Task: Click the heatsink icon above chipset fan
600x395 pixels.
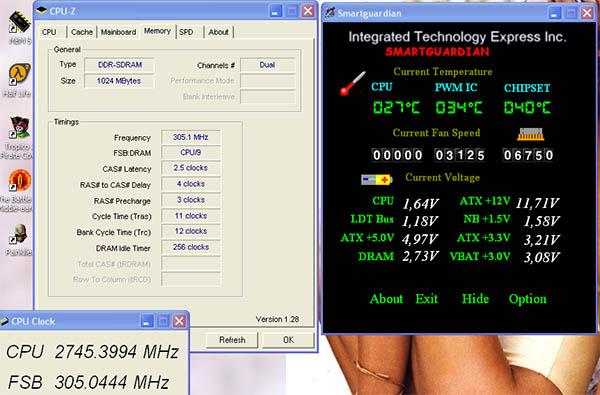Action: pyautogui.click(x=530, y=134)
